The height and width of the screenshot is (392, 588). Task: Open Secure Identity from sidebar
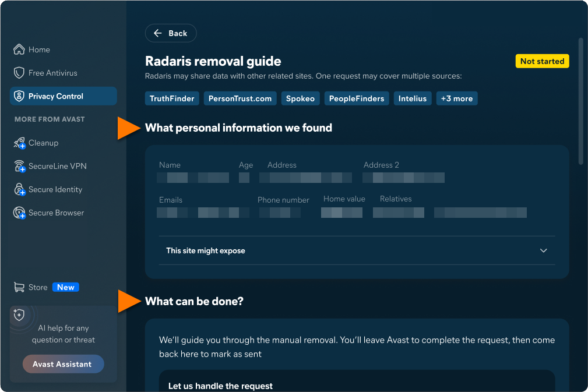pyautogui.click(x=64, y=189)
